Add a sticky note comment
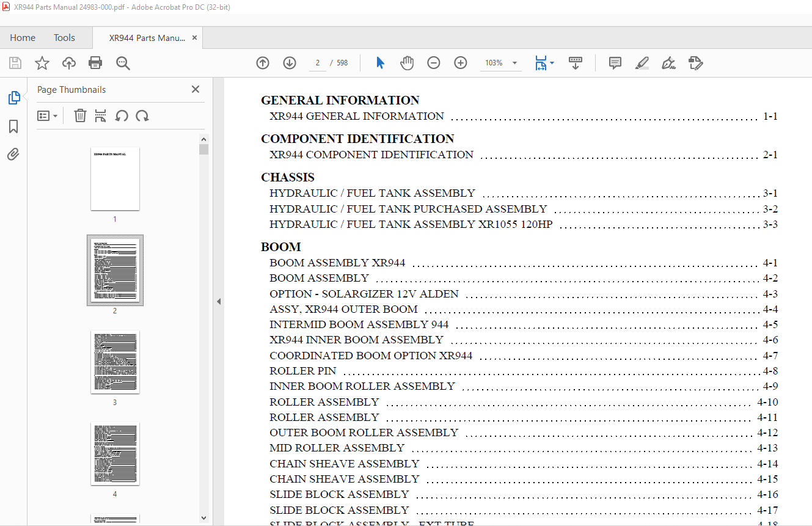The image size is (812, 526). (x=615, y=63)
